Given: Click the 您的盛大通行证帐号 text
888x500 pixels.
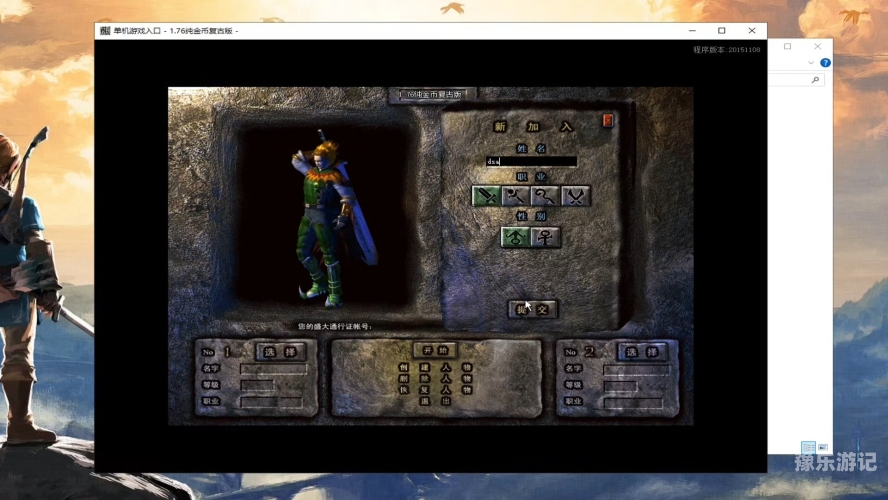Looking at the screenshot, I should coord(334,326).
